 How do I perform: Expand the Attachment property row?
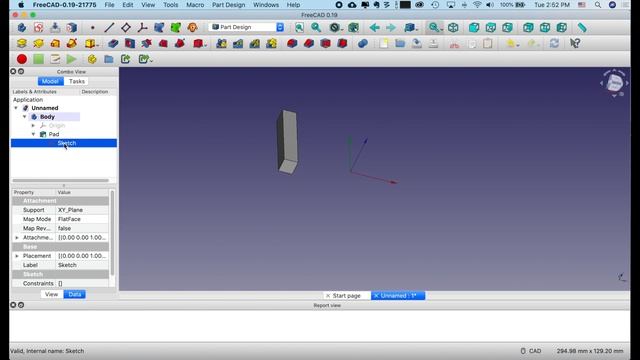(17, 238)
